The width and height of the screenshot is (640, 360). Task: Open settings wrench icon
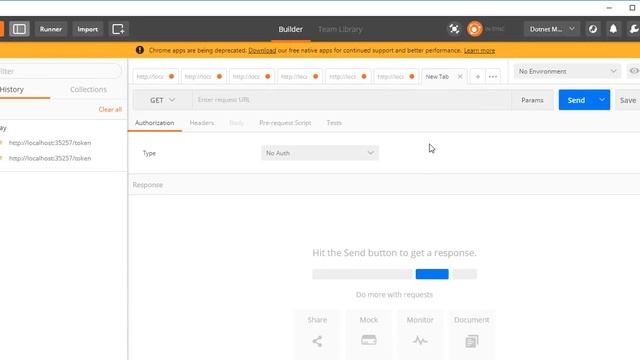tap(634, 29)
